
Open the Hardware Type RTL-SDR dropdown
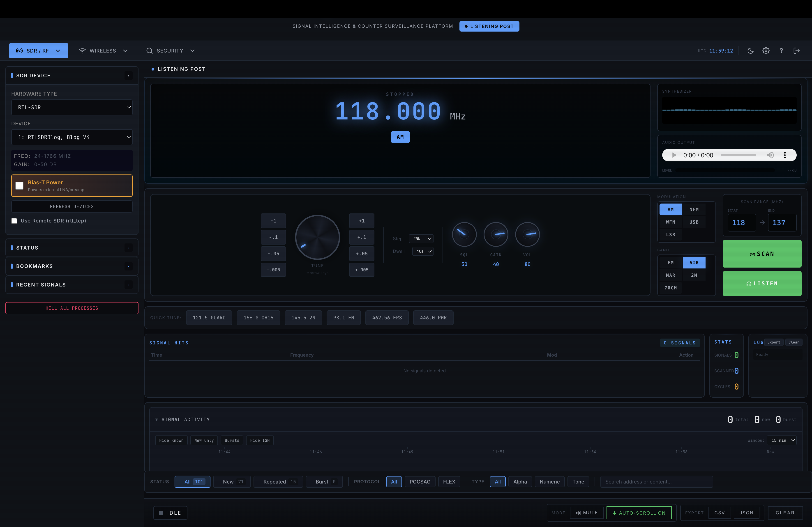point(72,107)
